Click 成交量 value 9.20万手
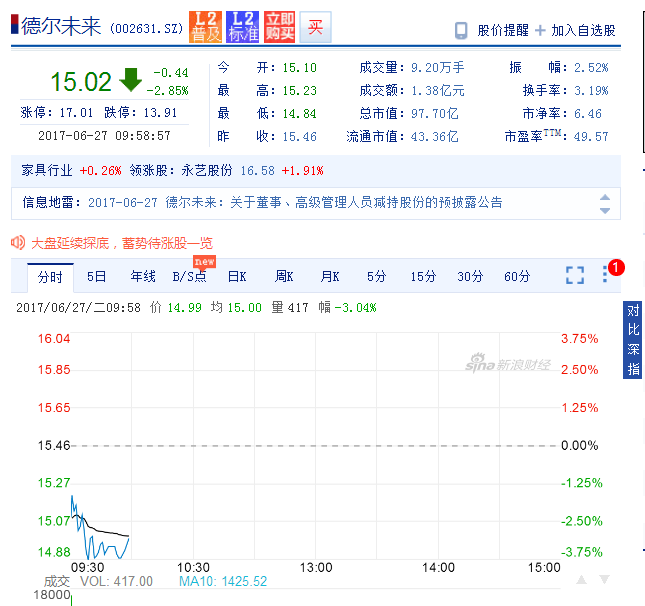This screenshot has height=606, width=645. tap(438, 67)
